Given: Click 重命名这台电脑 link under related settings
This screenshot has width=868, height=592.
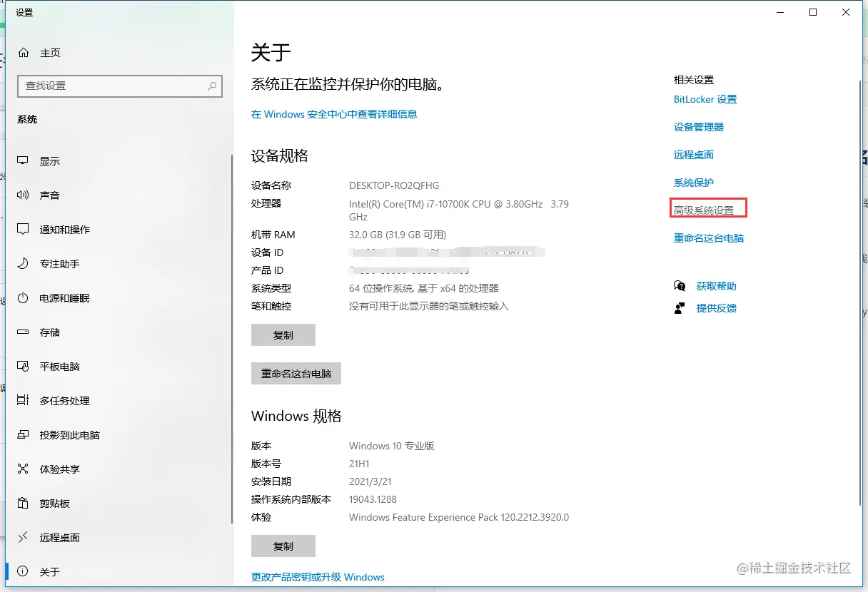Looking at the screenshot, I should pos(709,238).
